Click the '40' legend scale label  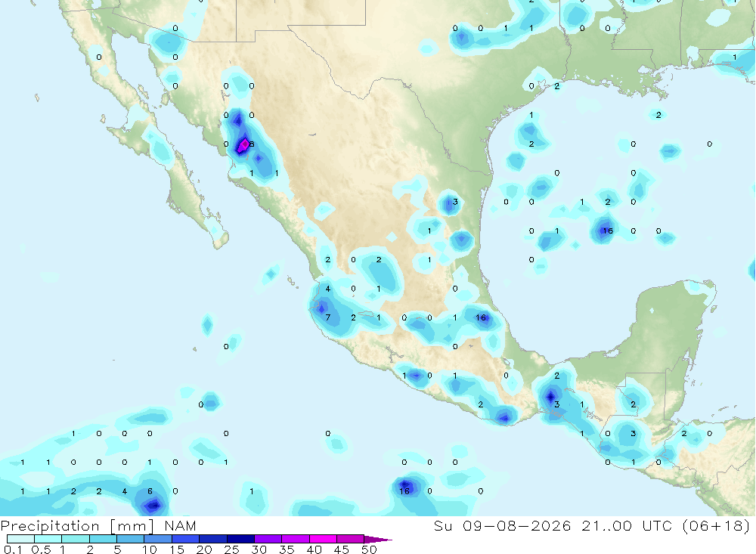pyautogui.click(x=314, y=549)
